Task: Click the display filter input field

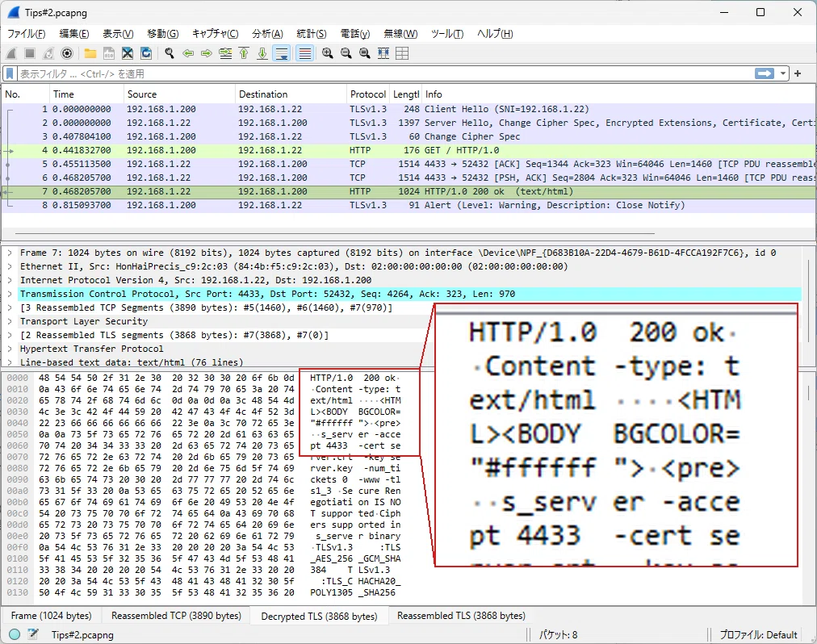Action: click(x=386, y=73)
